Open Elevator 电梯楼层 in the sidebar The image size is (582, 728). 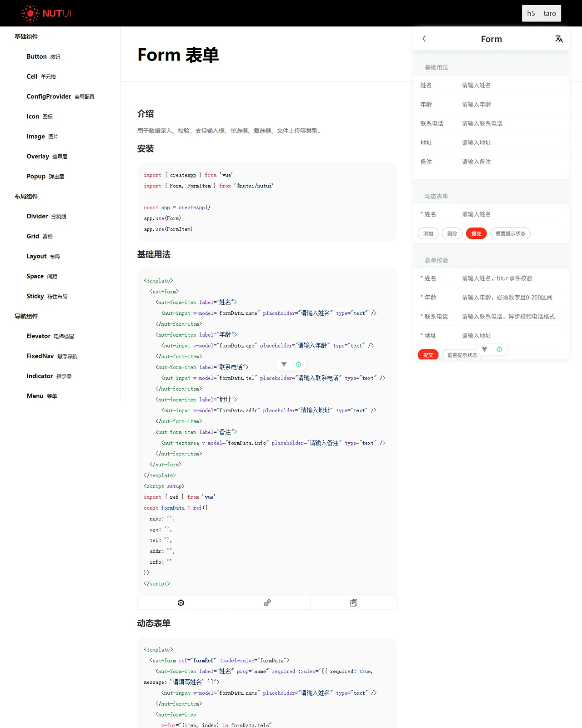pos(50,336)
